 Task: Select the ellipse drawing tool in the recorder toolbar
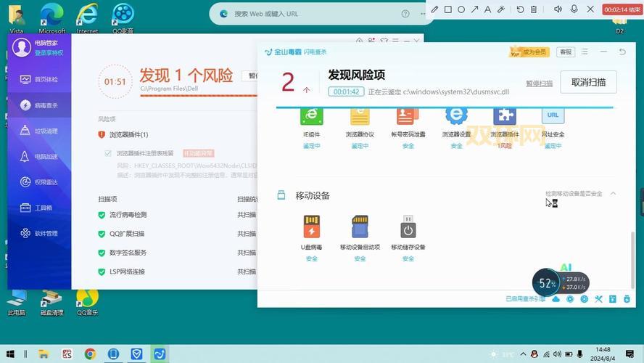pyautogui.click(x=461, y=9)
